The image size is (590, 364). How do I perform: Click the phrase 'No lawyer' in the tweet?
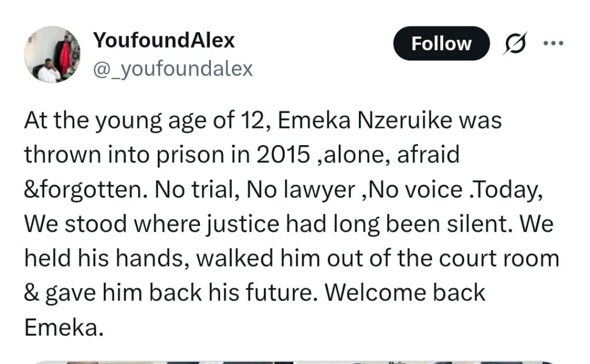click(x=300, y=189)
